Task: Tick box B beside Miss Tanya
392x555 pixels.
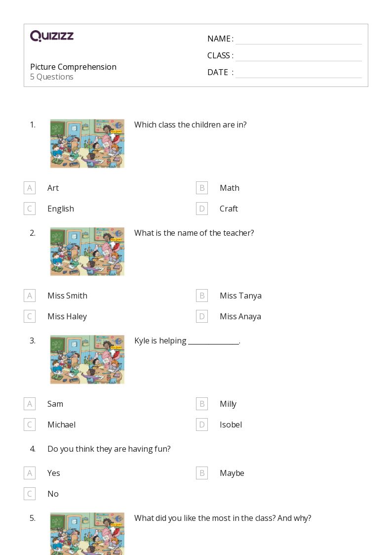Action: pyautogui.click(x=202, y=296)
